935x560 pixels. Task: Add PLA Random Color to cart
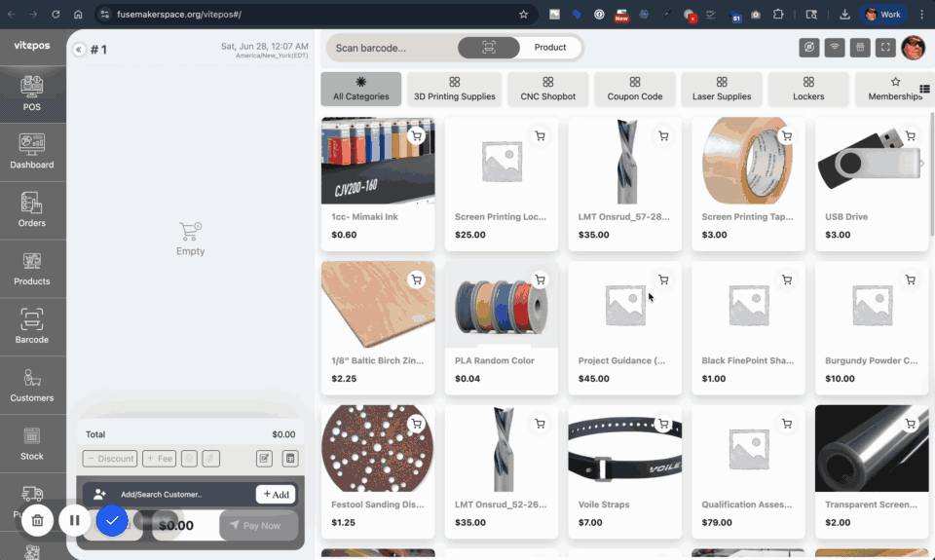[x=540, y=280]
